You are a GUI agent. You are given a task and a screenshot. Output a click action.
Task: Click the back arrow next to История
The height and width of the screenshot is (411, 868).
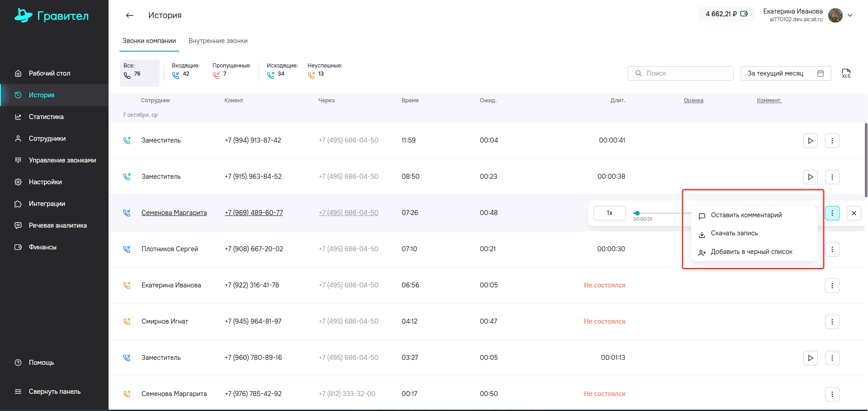[130, 15]
